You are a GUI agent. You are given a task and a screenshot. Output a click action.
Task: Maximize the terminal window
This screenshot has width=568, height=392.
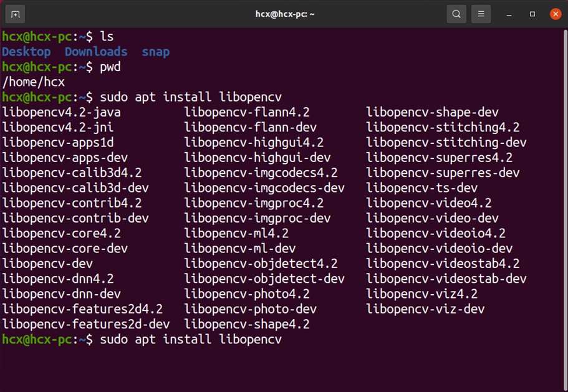point(532,14)
